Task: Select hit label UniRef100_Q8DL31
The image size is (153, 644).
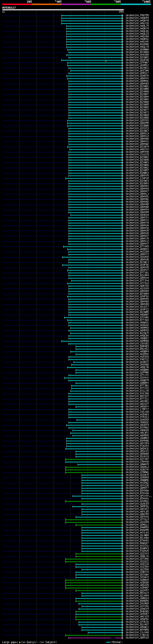Action: tap(137, 556)
